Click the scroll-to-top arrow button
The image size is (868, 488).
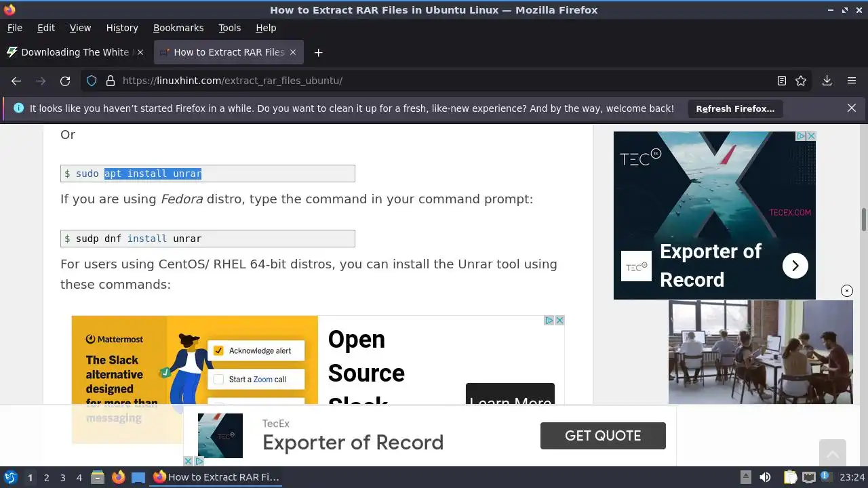click(x=832, y=453)
